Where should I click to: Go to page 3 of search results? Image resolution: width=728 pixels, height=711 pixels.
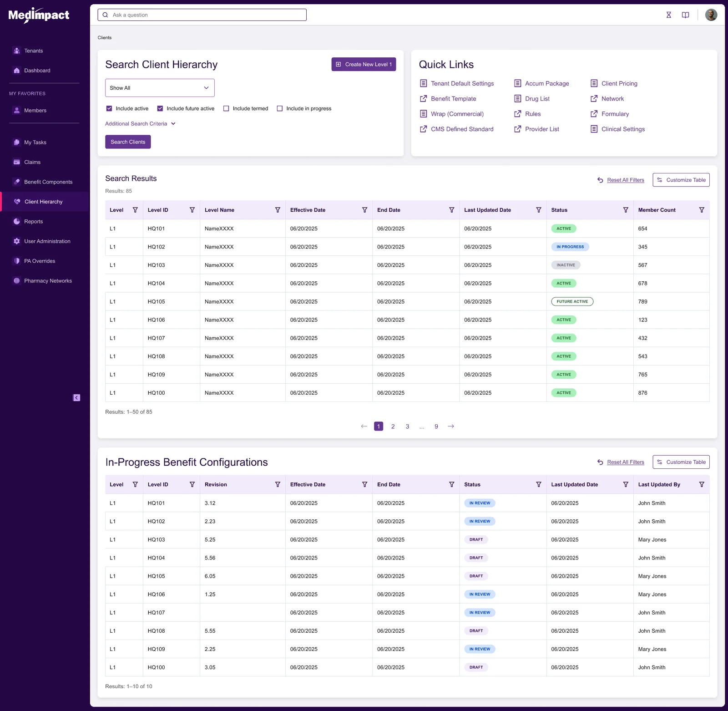click(407, 427)
